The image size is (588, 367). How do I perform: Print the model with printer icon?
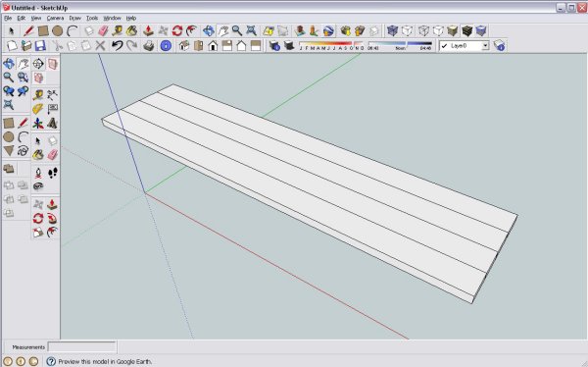point(149,46)
